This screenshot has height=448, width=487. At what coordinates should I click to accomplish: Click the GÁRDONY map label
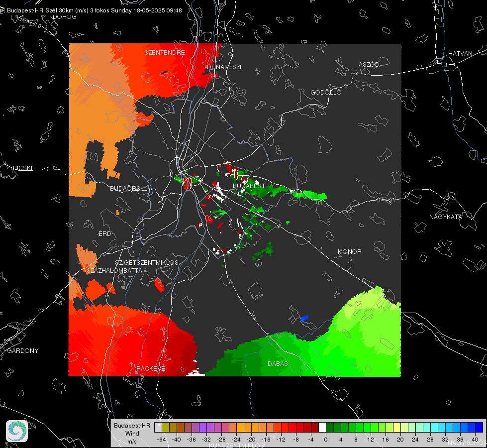pyautogui.click(x=23, y=351)
